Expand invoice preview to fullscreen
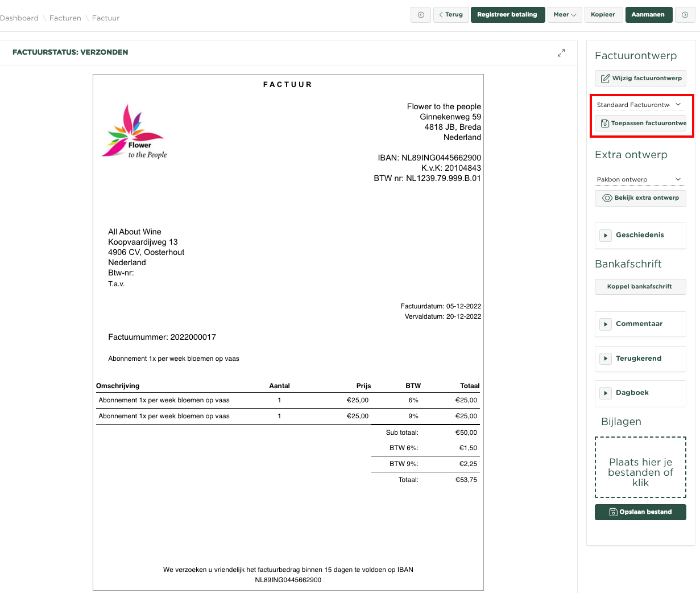Screen dimensions: 700x593 coord(561,52)
